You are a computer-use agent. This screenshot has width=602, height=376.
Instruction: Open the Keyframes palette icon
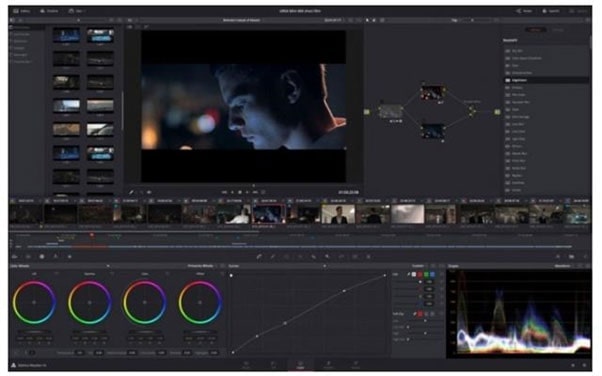click(558, 256)
